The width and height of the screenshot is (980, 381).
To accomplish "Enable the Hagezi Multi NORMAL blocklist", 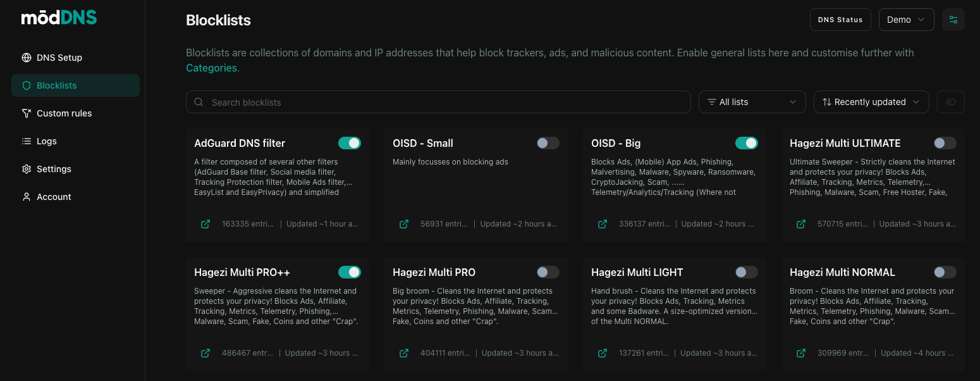I will 945,272.
